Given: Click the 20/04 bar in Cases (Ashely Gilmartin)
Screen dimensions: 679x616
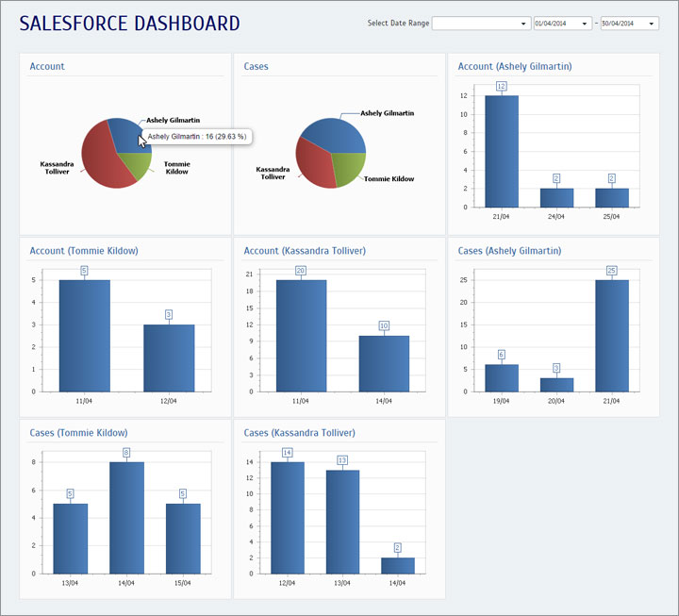Looking at the screenshot, I should pyautogui.click(x=556, y=385).
